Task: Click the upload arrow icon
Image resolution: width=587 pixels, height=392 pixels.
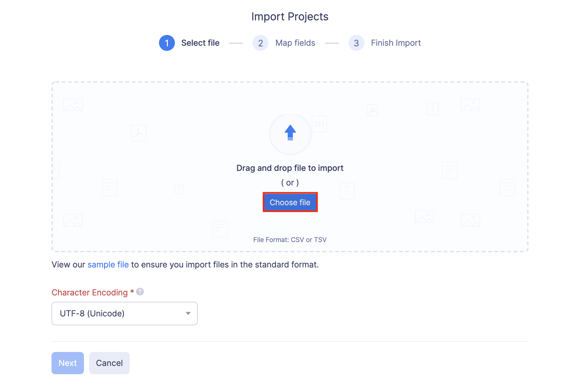Action: click(x=290, y=133)
